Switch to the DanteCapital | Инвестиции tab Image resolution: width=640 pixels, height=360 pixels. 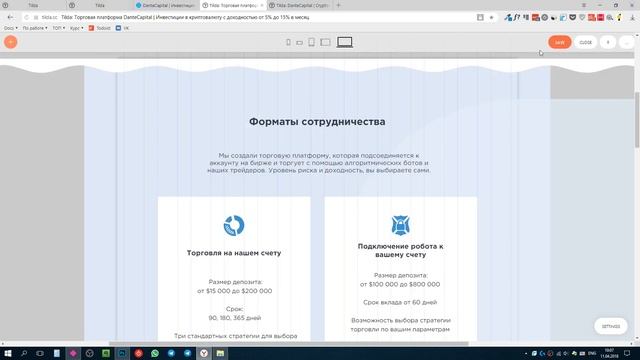tap(166, 6)
